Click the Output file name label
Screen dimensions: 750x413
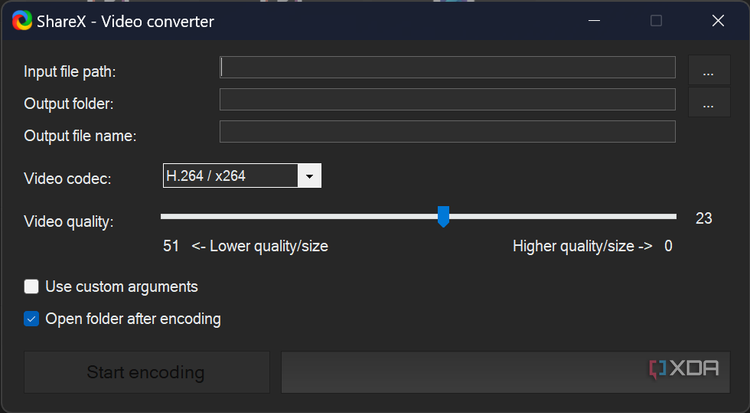pyautogui.click(x=80, y=136)
